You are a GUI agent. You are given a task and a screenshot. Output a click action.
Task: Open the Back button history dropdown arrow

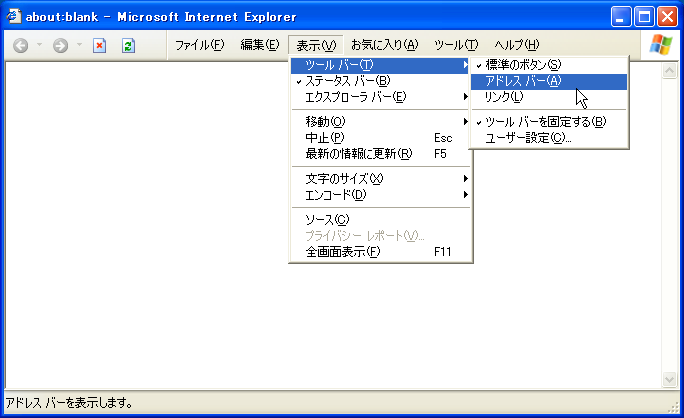(x=39, y=45)
